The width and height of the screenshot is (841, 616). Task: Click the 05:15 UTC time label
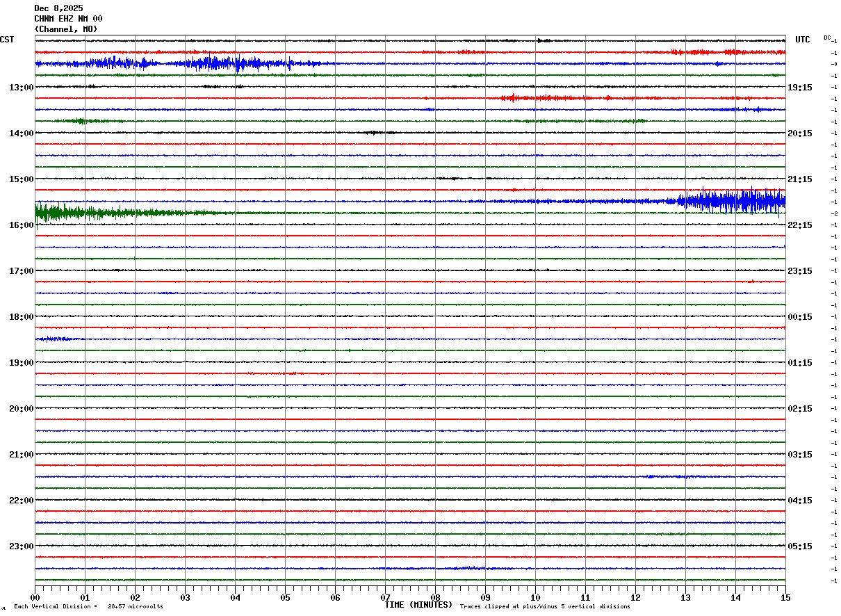point(800,546)
